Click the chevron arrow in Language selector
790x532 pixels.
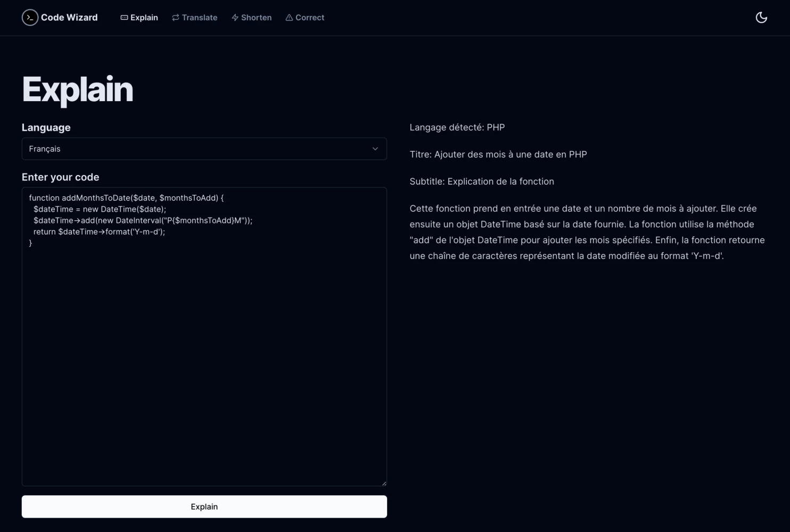[375, 149]
